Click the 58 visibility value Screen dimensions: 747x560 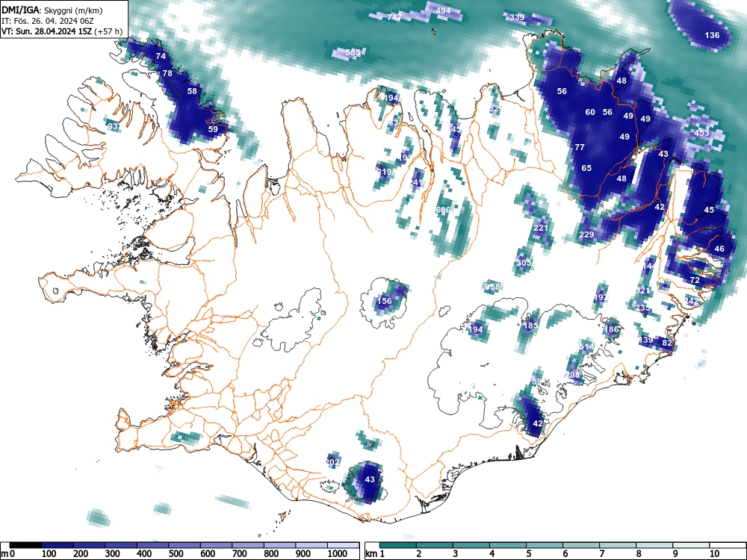tap(192, 91)
